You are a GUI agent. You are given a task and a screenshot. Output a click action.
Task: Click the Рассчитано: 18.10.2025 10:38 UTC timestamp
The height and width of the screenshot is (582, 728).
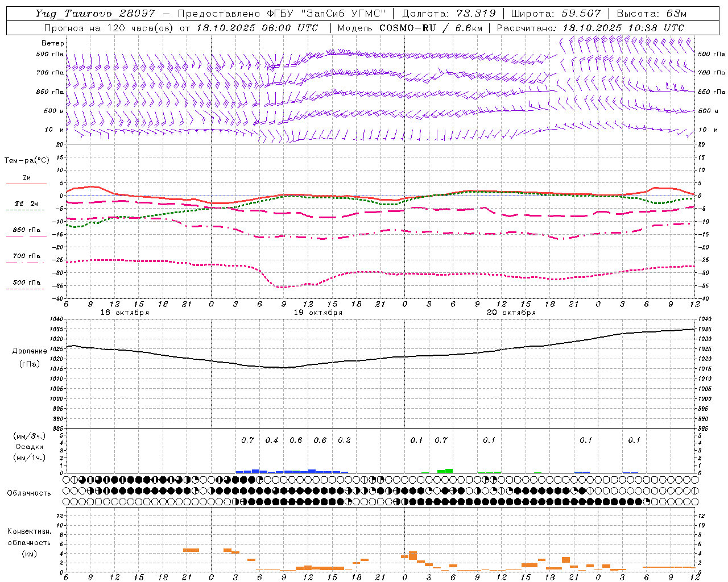[x=590, y=28]
